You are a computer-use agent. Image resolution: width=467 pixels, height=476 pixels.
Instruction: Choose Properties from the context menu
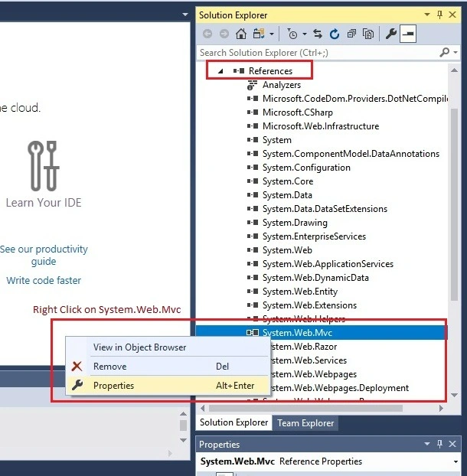168,386
